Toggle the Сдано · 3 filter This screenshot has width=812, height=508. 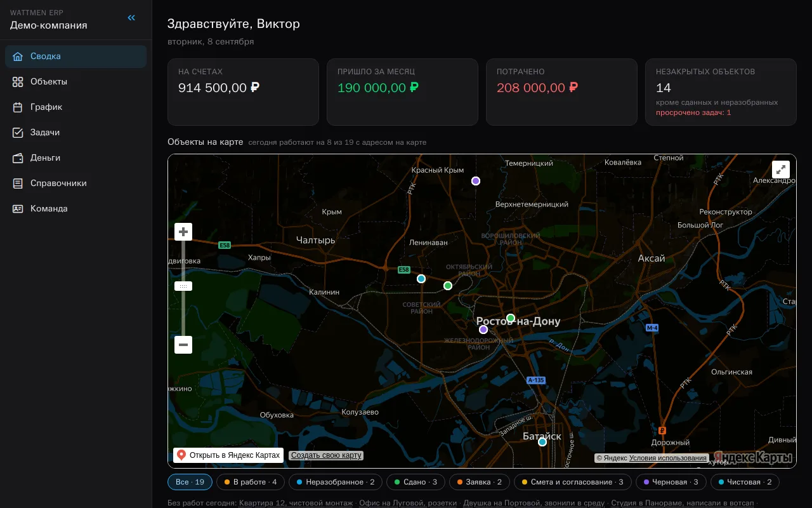point(416,482)
